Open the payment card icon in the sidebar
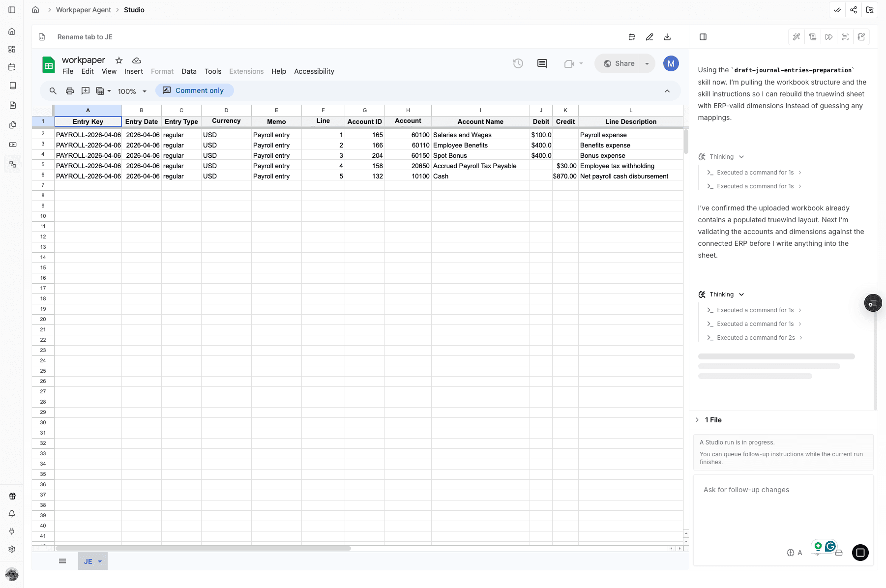 pos(12,145)
